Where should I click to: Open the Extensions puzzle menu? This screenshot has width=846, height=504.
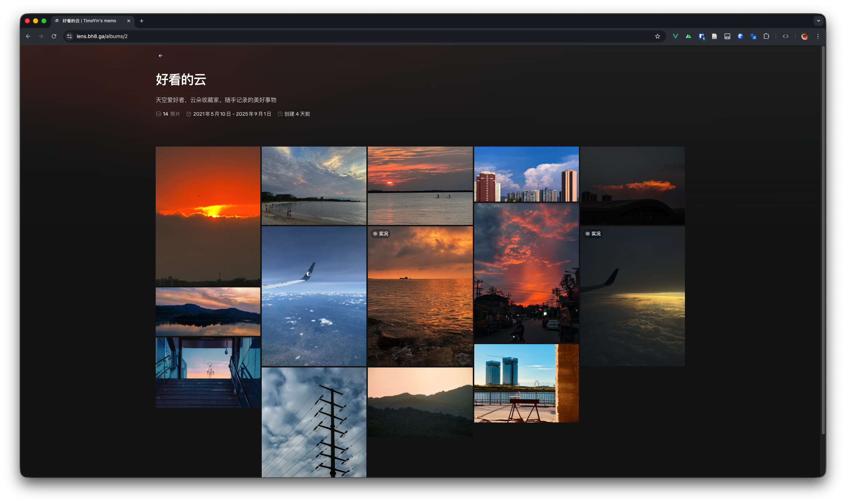(766, 36)
